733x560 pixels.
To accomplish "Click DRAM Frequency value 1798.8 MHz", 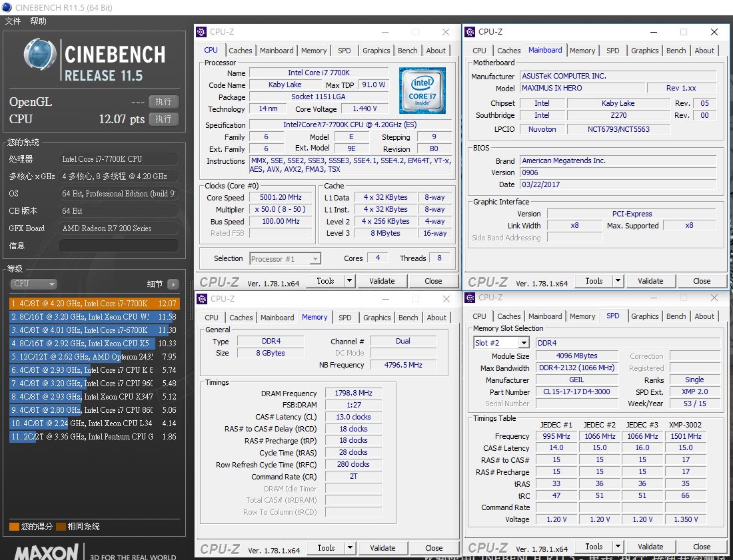I will tap(353, 394).
